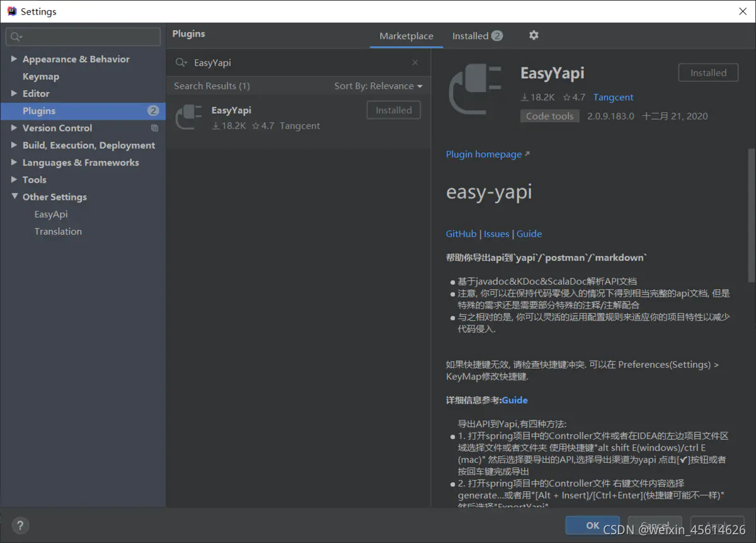The image size is (756, 543).
Task: Expand the Tools settings node
Action: point(14,180)
